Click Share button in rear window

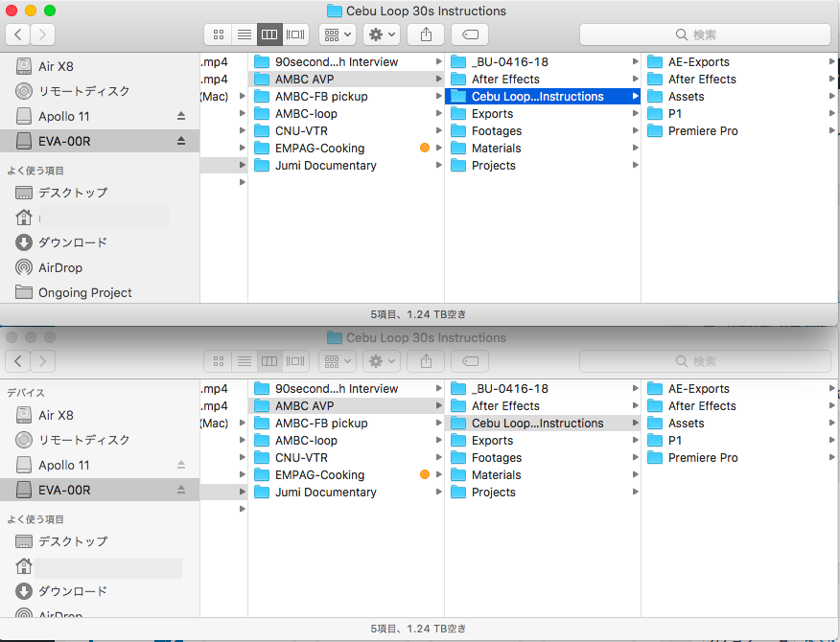point(426,361)
